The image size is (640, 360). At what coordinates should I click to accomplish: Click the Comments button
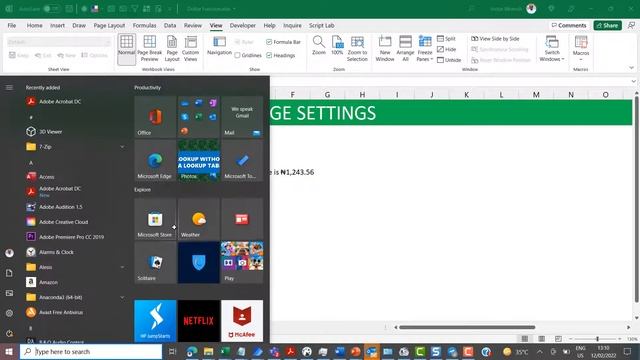569,25
